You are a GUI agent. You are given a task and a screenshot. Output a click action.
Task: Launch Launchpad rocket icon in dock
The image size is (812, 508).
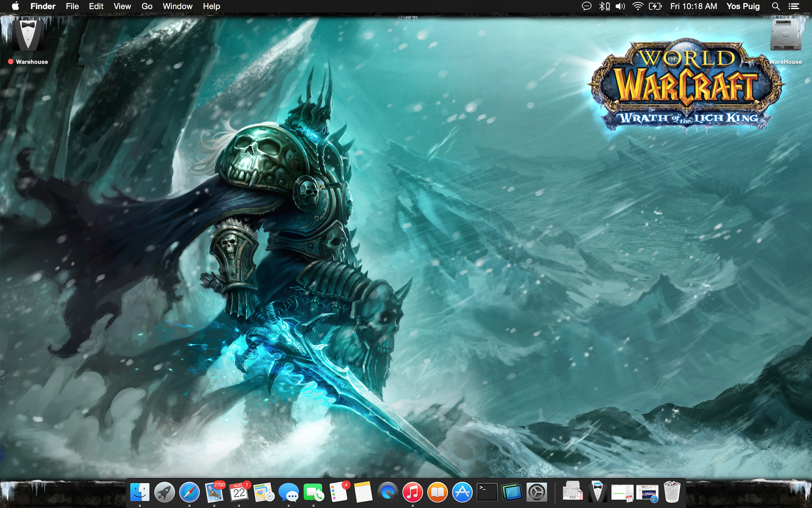click(x=165, y=492)
